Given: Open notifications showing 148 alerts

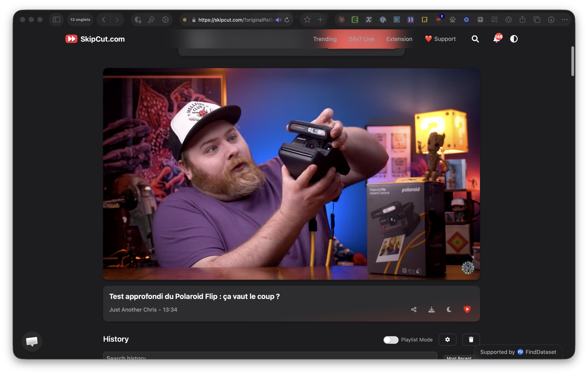Looking at the screenshot, I should pyautogui.click(x=496, y=39).
